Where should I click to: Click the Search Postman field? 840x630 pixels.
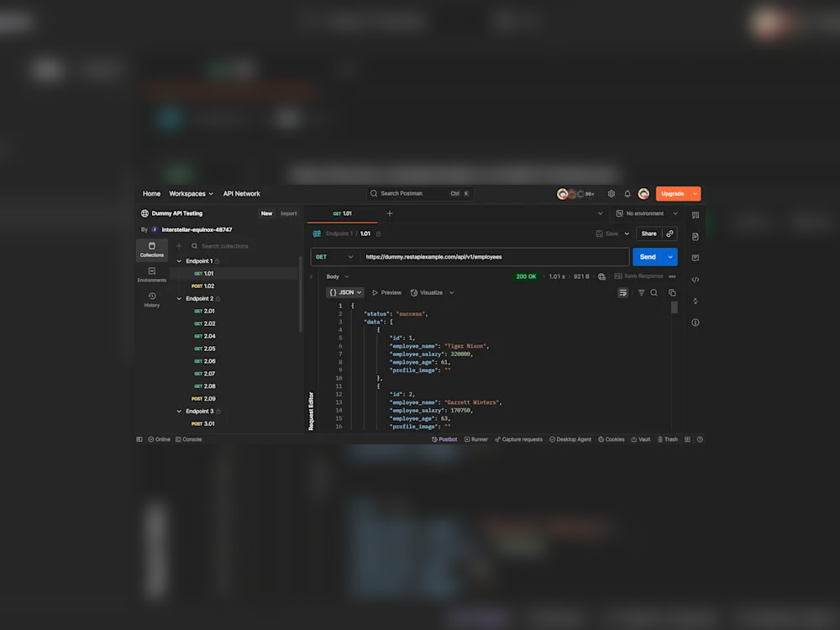pos(419,194)
